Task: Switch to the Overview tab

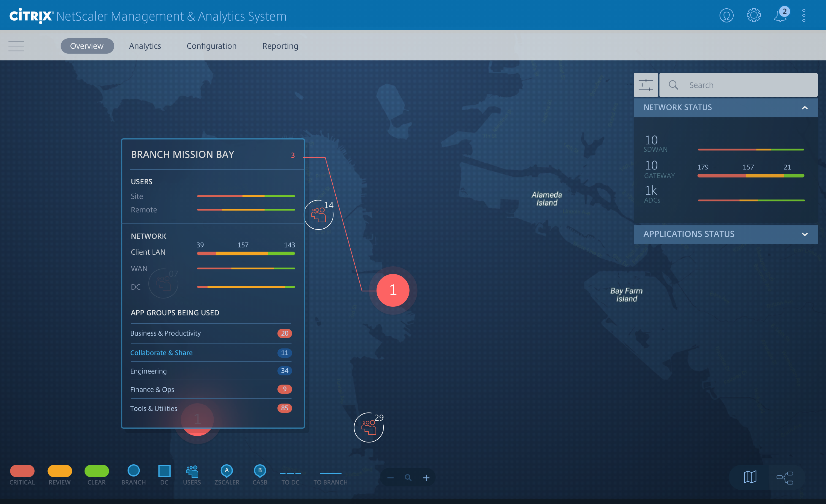Action: click(87, 46)
